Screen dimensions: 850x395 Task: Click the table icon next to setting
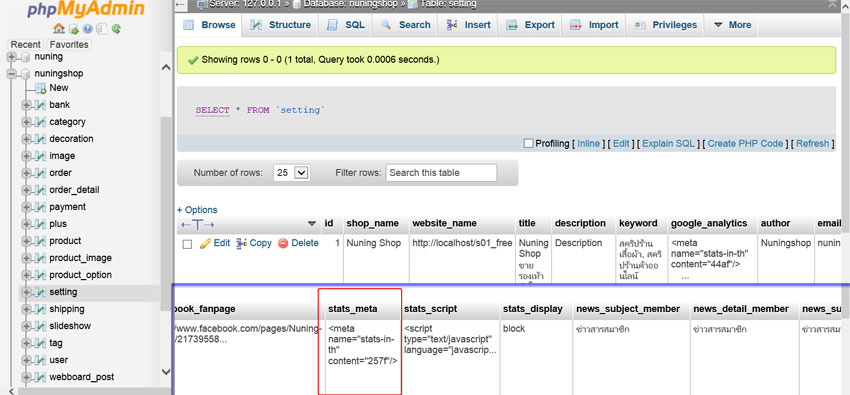pyautogui.click(x=40, y=292)
